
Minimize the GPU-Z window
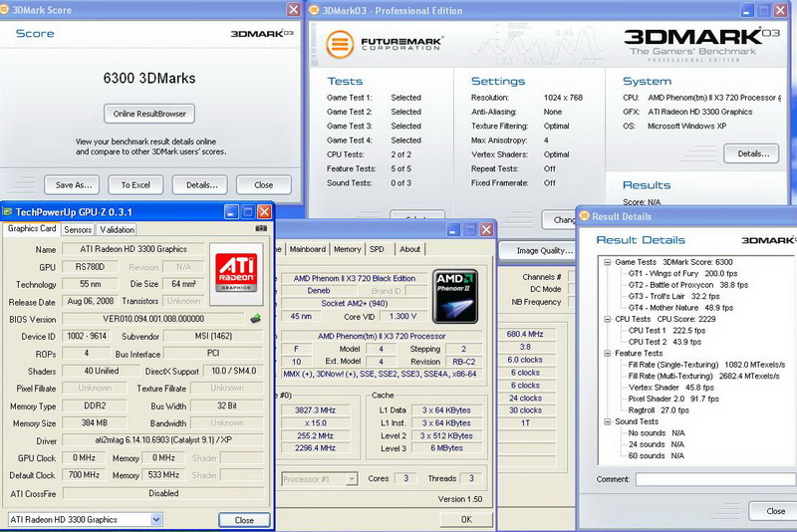(x=231, y=212)
